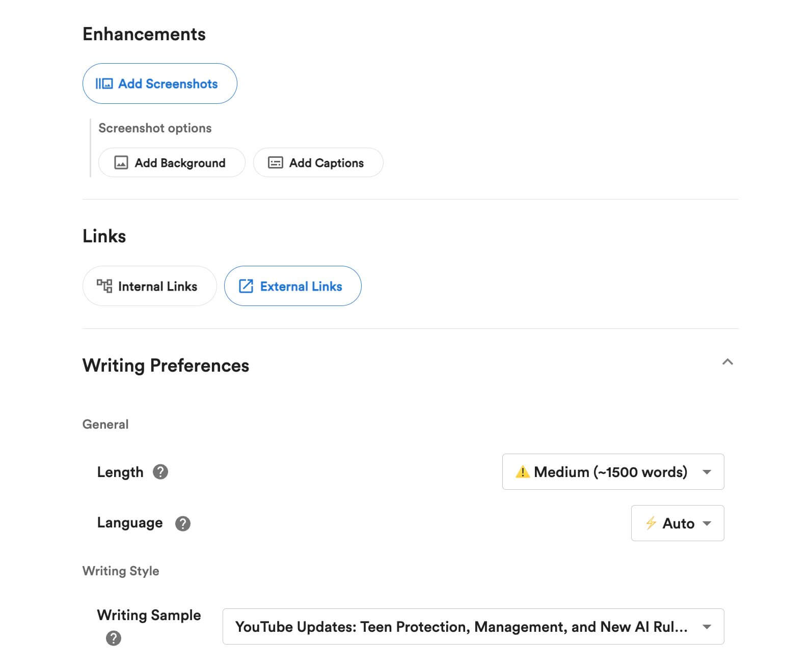Click the Add Captions icon
The height and width of the screenshot is (671, 812).
point(275,162)
